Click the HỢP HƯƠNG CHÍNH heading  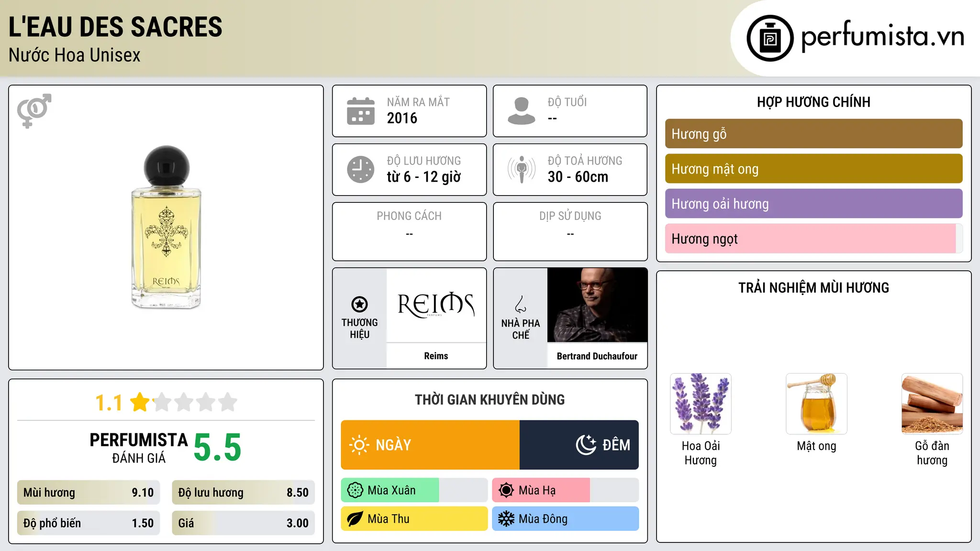(x=813, y=102)
